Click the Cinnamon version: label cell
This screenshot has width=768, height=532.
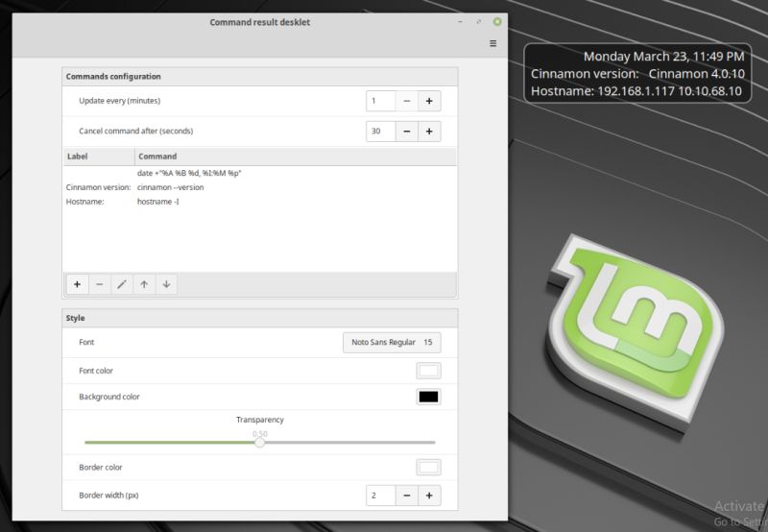99,187
